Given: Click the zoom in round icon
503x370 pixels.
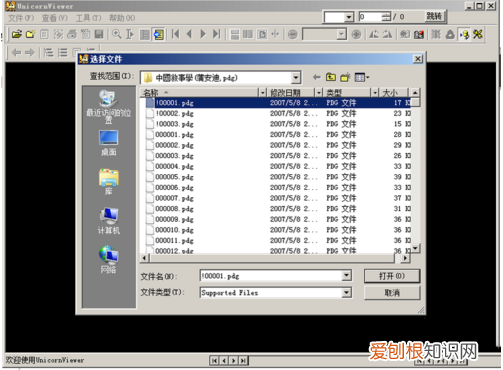Looking at the screenshot, I should pyautogui.click(x=356, y=34).
